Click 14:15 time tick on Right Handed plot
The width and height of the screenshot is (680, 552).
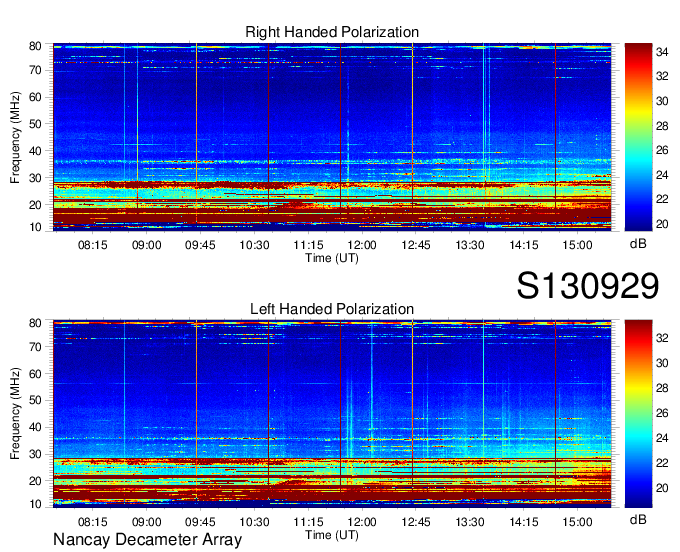[524, 245]
